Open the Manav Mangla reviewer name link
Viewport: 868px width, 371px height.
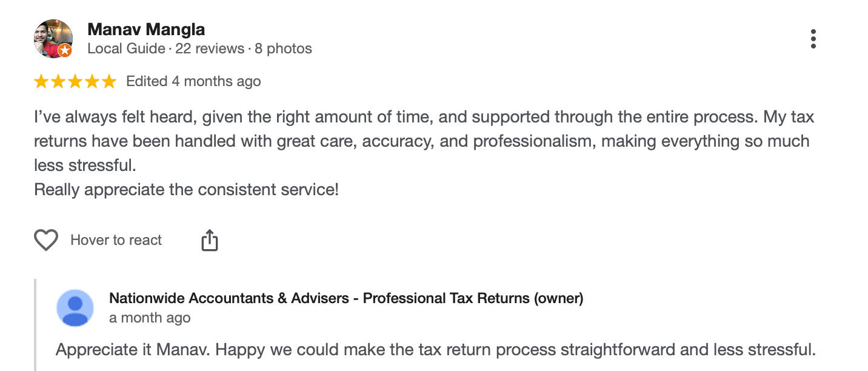[146, 29]
